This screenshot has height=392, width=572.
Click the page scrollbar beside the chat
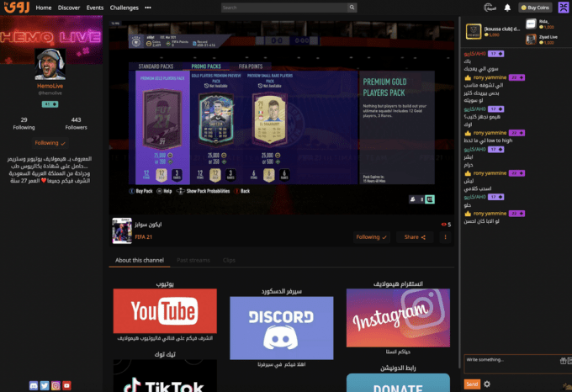pos(459,193)
